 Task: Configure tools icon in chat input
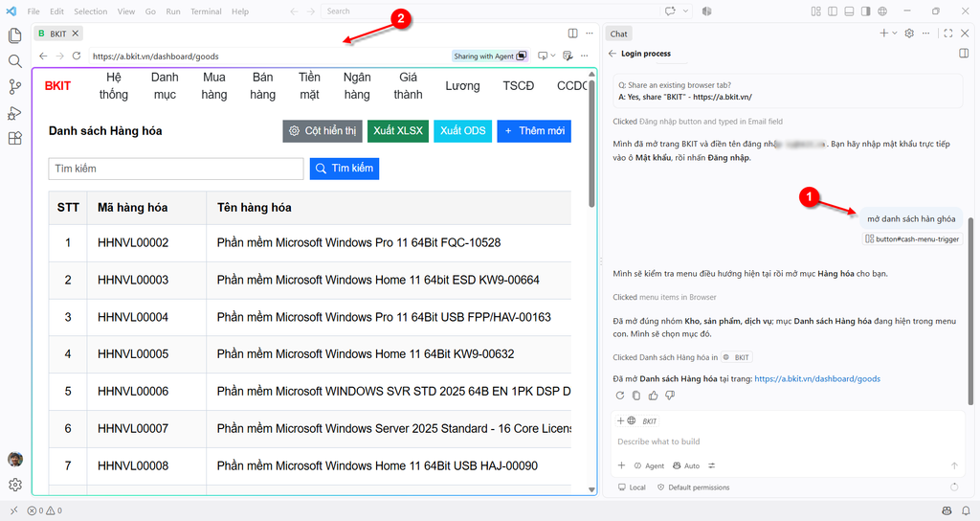point(711,465)
